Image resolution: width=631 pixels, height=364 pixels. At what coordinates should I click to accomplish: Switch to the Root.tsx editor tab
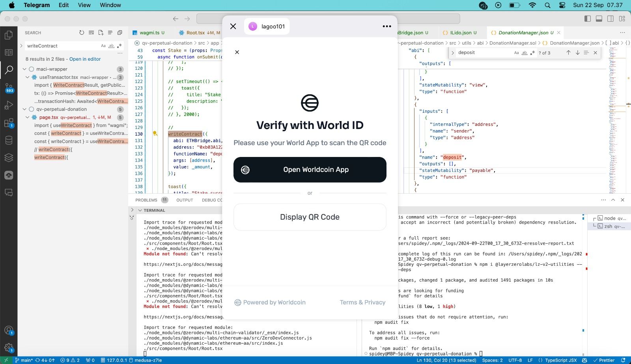click(200, 33)
